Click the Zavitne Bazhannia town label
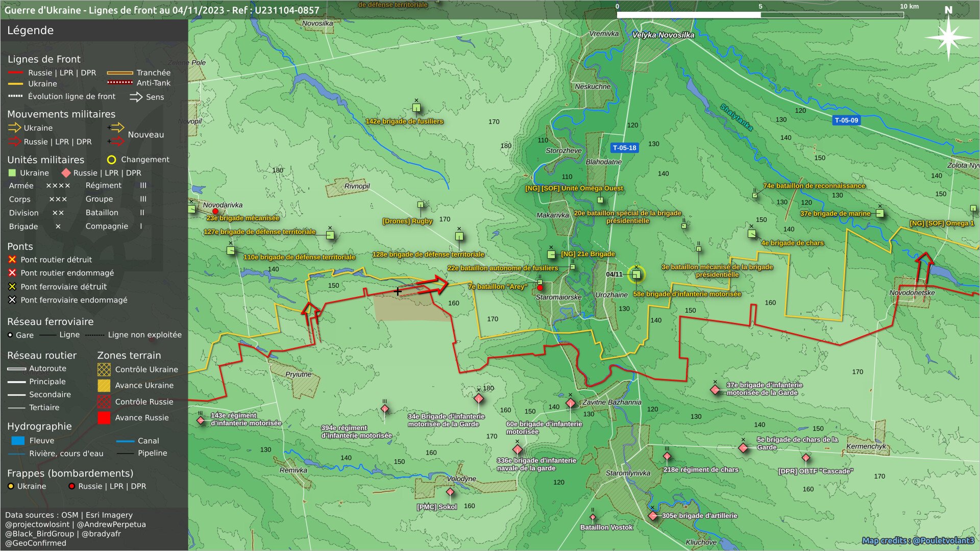This screenshot has width=980, height=551. pos(611,402)
